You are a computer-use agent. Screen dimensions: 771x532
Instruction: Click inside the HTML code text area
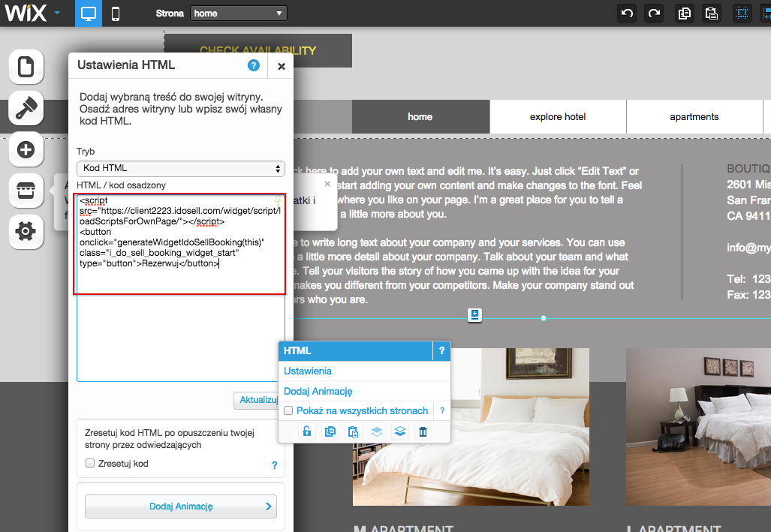181,287
